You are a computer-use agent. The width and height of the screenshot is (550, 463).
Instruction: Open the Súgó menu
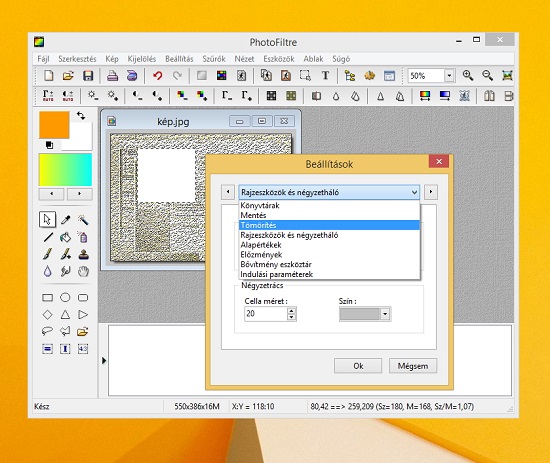[x=341, y=59]
